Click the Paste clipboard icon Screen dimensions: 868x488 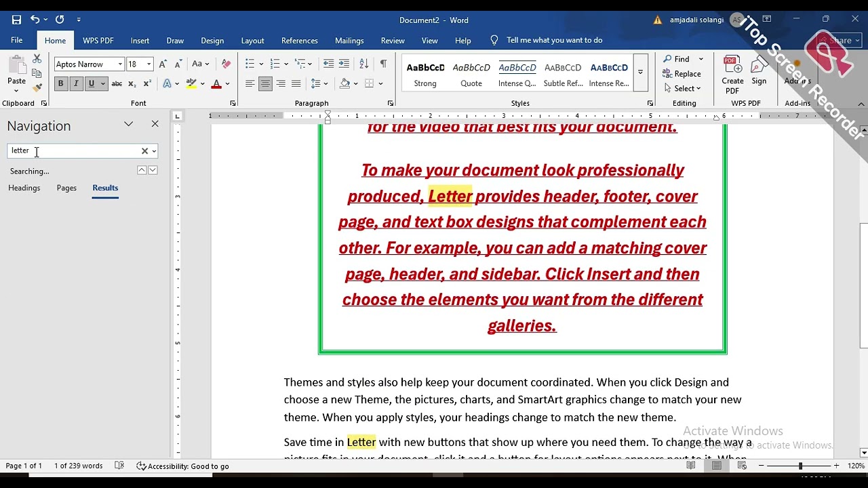click(16, 66)
